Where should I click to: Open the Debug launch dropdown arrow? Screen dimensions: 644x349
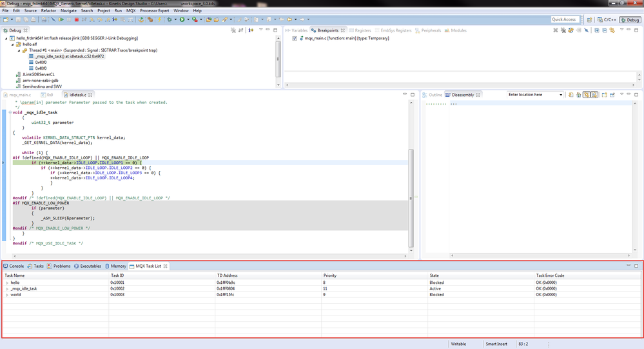(175, 19)
